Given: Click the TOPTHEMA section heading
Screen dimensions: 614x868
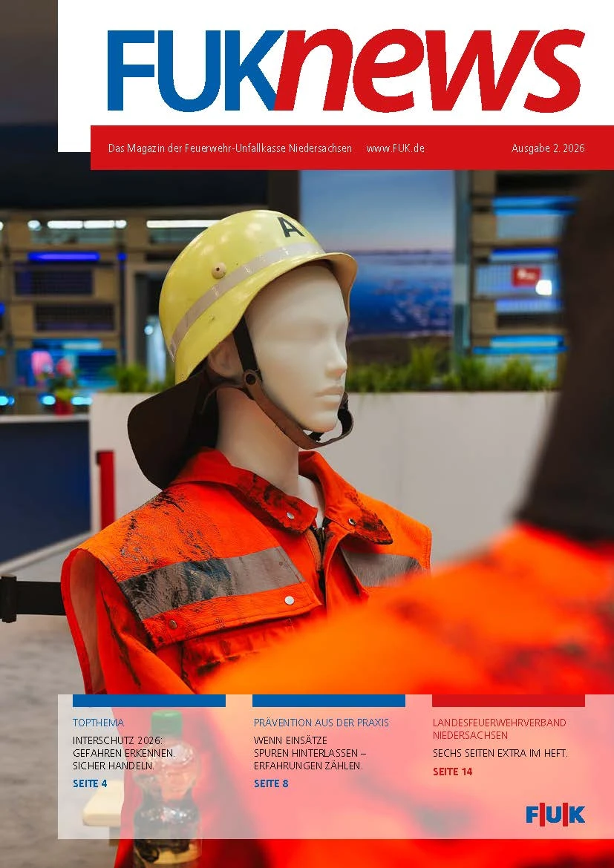Looking at the screenshot, I should [98, 723].
